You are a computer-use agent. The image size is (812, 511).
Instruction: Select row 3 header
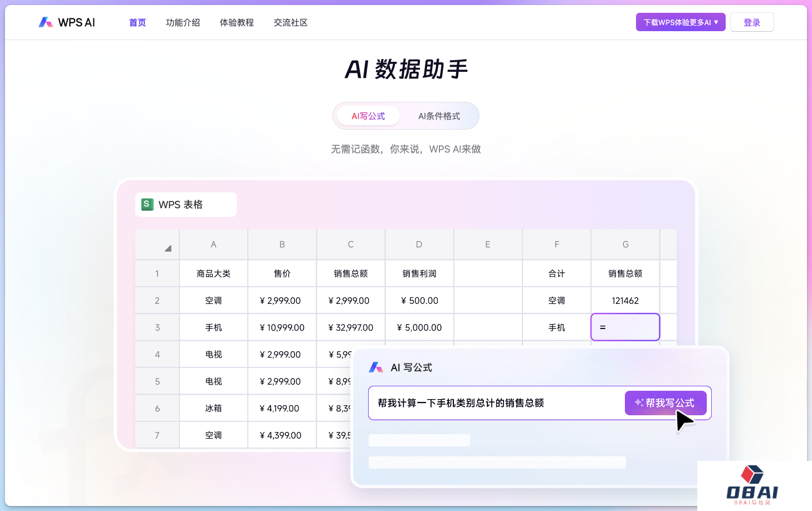point(157,327)
